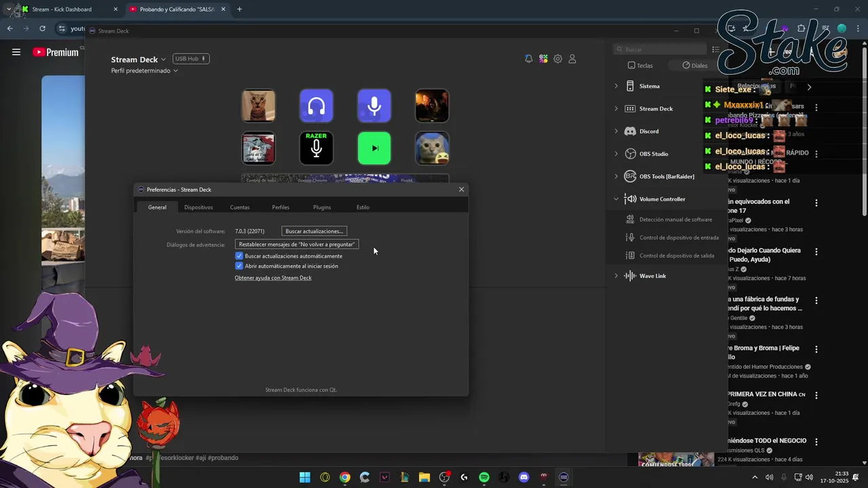868x488 pixels.
Task: Open Spotify from the taskbar
Action: pos(484,477)
